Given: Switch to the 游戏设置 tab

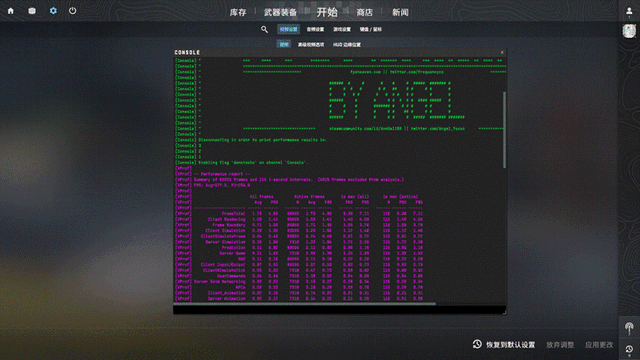Looking at the screenshot, I should pos(342,29).
